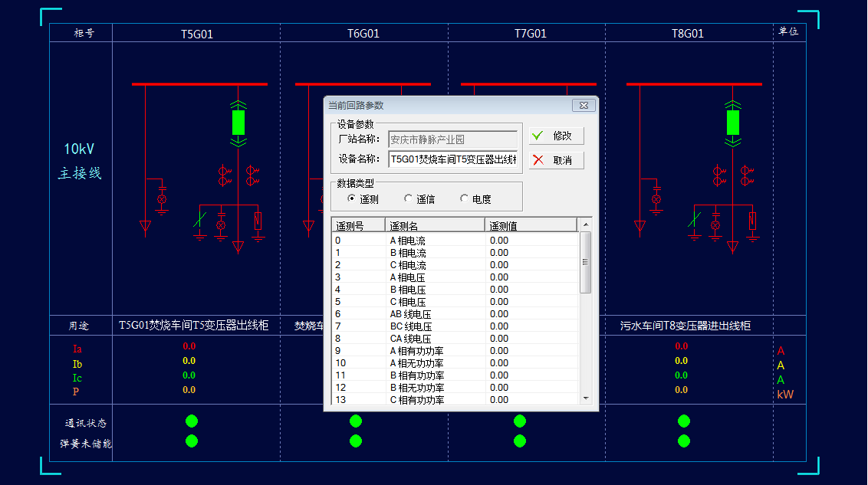The width and height of the screenshot is (868, 485).
Task: Click the green checkmark icon beside 修改
Action: coord(537,136)
